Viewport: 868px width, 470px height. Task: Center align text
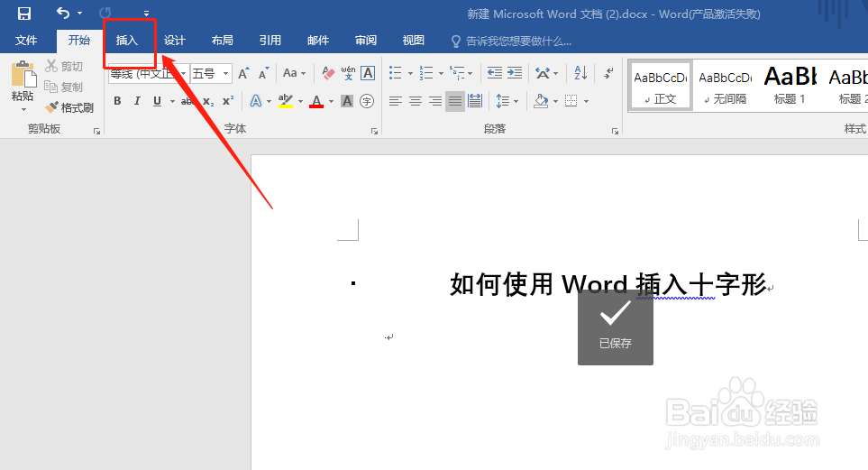(x=416, y=101)
